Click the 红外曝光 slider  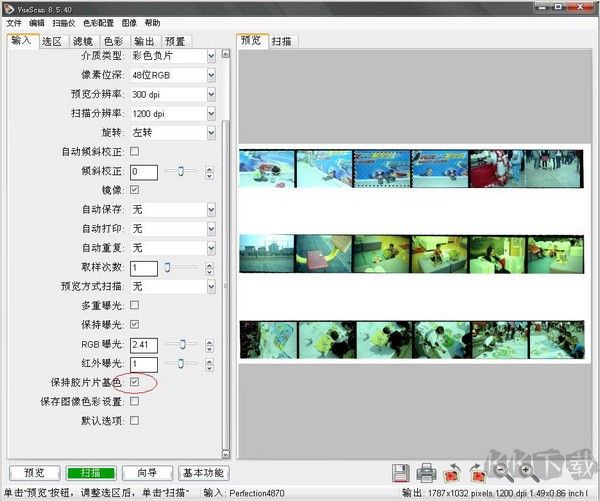[x=181, y=363]
